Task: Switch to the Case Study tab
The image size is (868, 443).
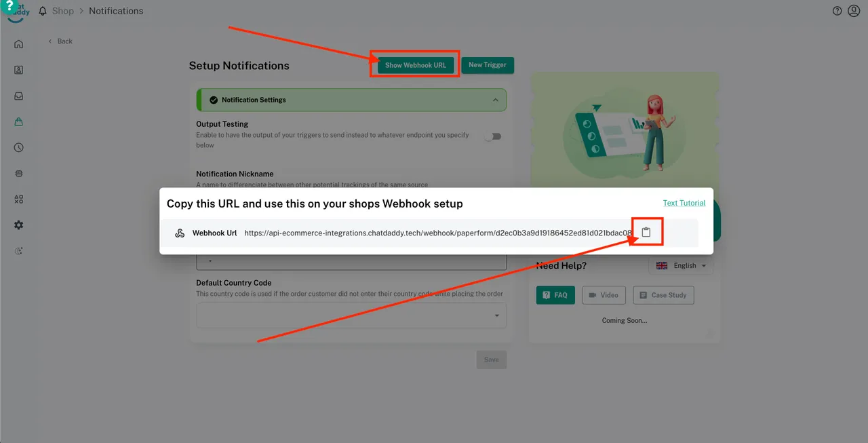Action: point(663,295)
